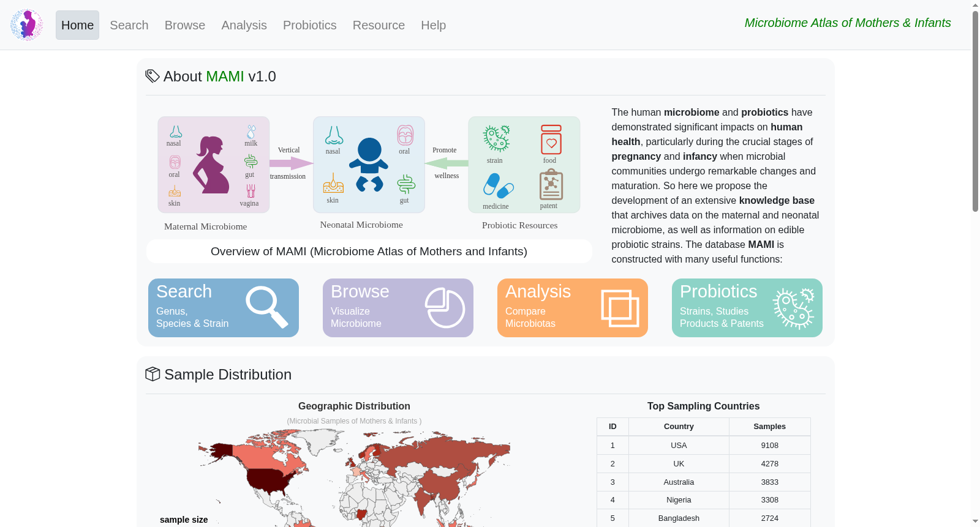Screen dimensions: 980x527
Task: Click the maternal gut icon
Action: [x=251, y=162]
